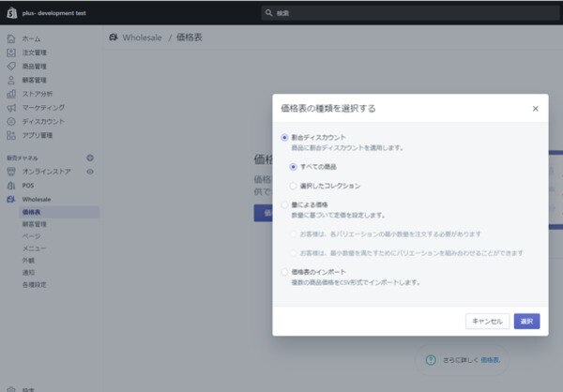Select 価格表のインポート radio button
Viewport: 563px width, 392px height.
(x=284, y=272)
